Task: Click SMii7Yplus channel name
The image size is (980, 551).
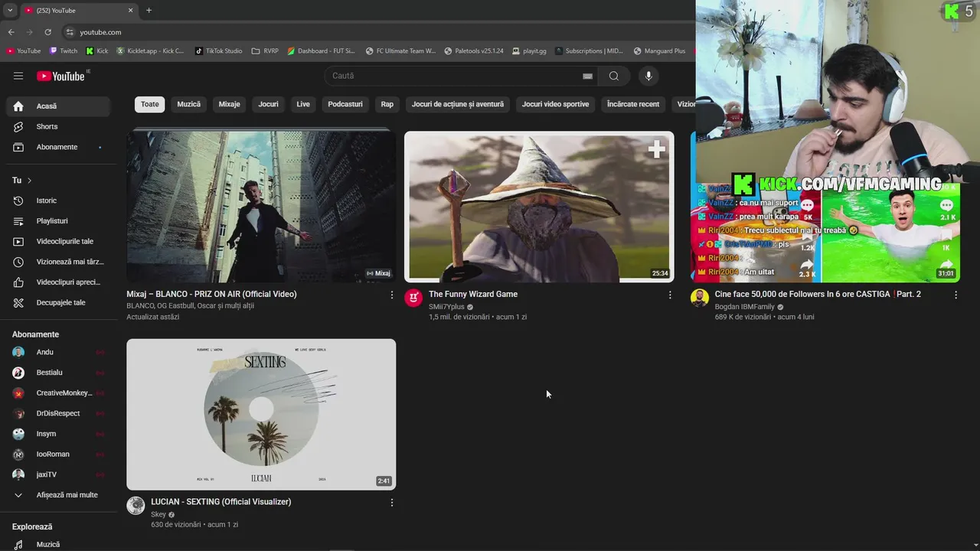Action: 446,307
